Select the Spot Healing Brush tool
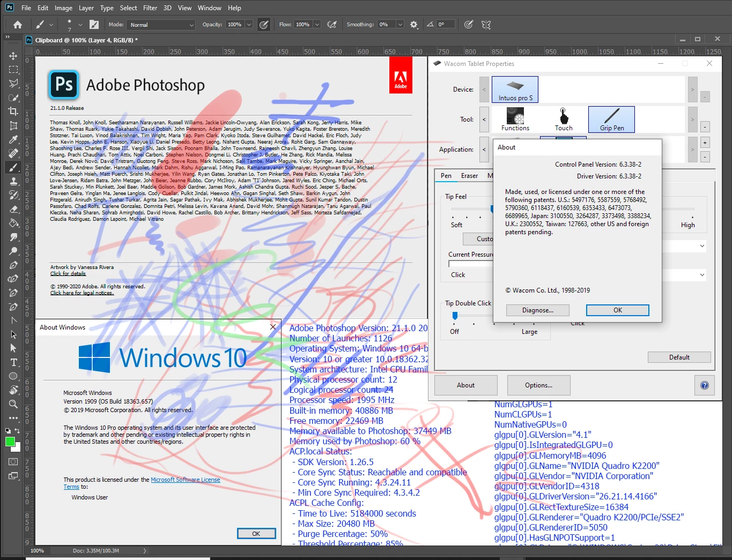Viewport: 732px width, 560px height. (13, 153)
